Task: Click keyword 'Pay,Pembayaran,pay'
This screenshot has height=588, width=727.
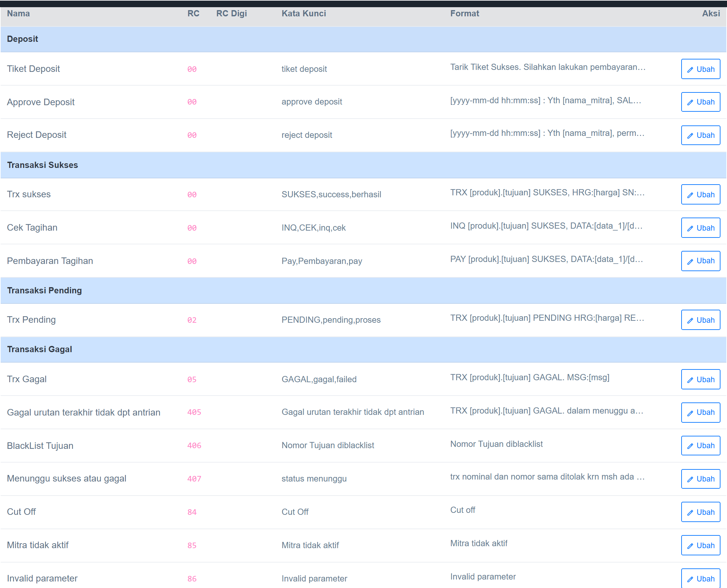Action: click(x=322, y=261)
